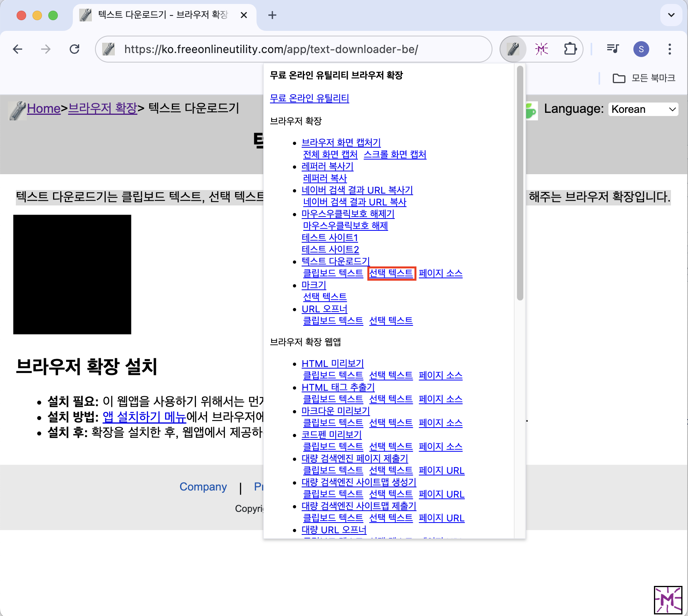The height and width of the screenshot is (616, 688).
Task: Open the HTML 미리보기 link
Action: point(333,363)
